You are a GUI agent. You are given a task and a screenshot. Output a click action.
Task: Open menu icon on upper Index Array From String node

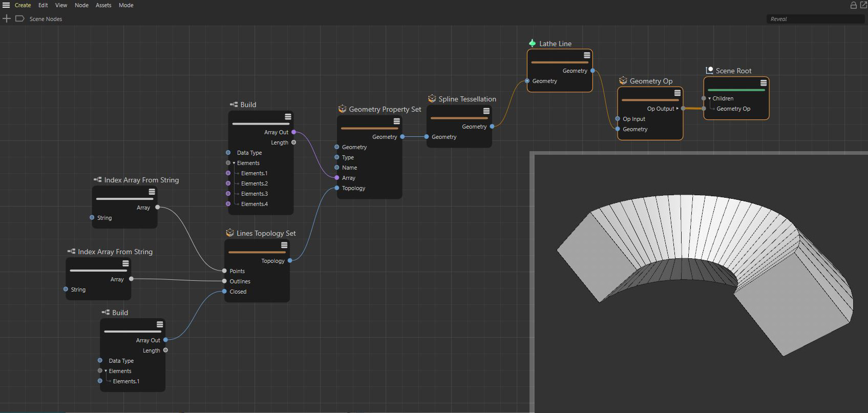(x=152, y=192)
